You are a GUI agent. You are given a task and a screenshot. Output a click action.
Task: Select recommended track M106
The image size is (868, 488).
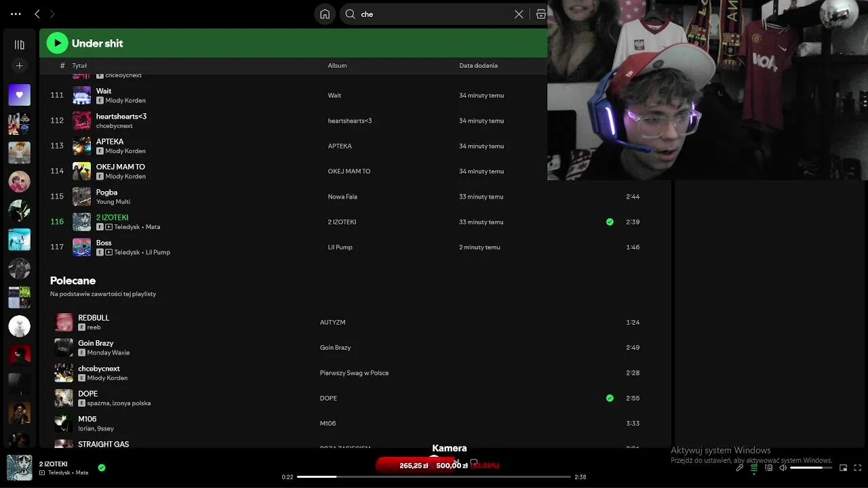87,419
